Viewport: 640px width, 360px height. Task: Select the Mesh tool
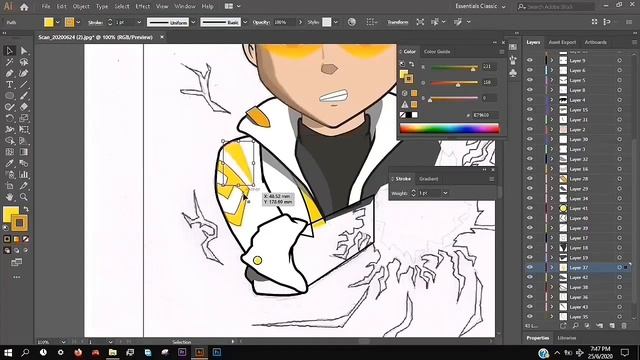point(9,152)
